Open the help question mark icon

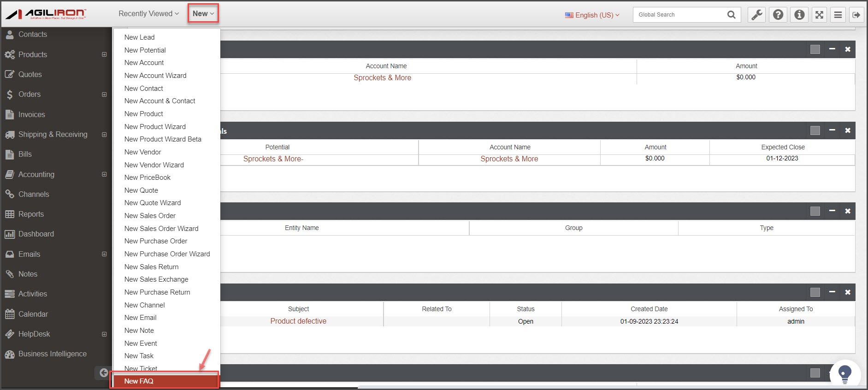coord(778,15)
